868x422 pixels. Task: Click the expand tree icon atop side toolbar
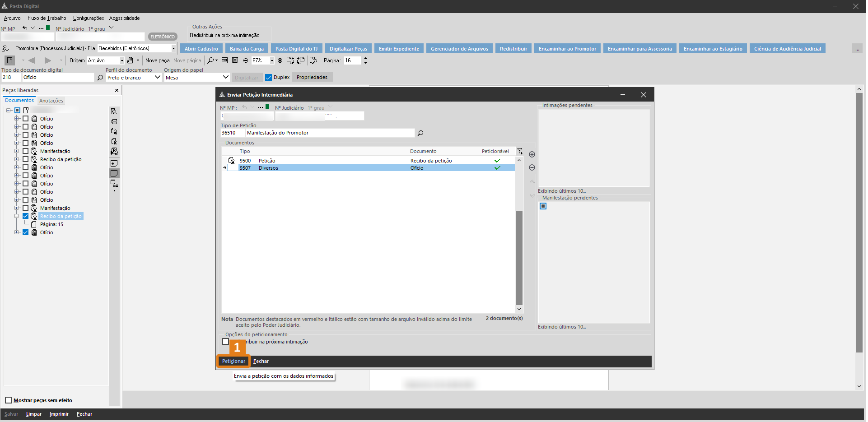114,111
